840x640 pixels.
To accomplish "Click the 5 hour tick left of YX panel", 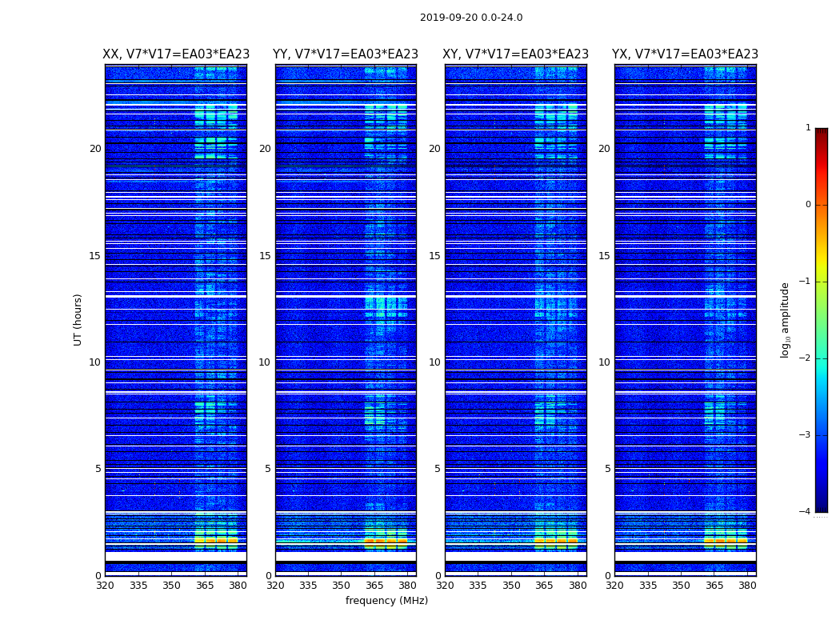I will 607,469.
